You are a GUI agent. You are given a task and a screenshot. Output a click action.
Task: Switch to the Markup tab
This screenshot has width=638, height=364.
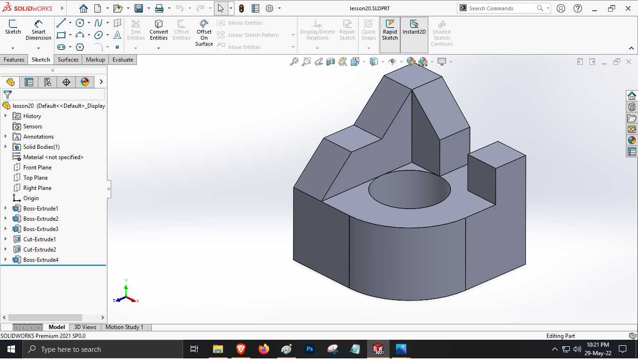click(95, 60)
